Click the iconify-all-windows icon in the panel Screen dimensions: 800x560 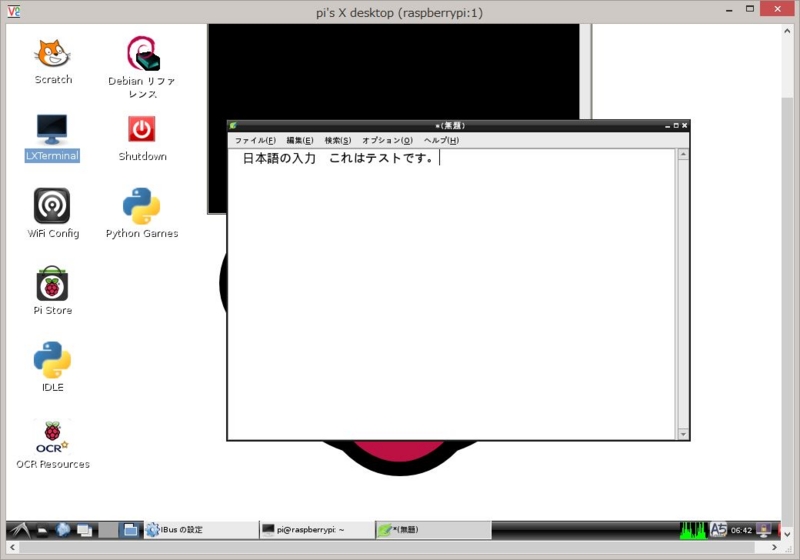(84, 530)
